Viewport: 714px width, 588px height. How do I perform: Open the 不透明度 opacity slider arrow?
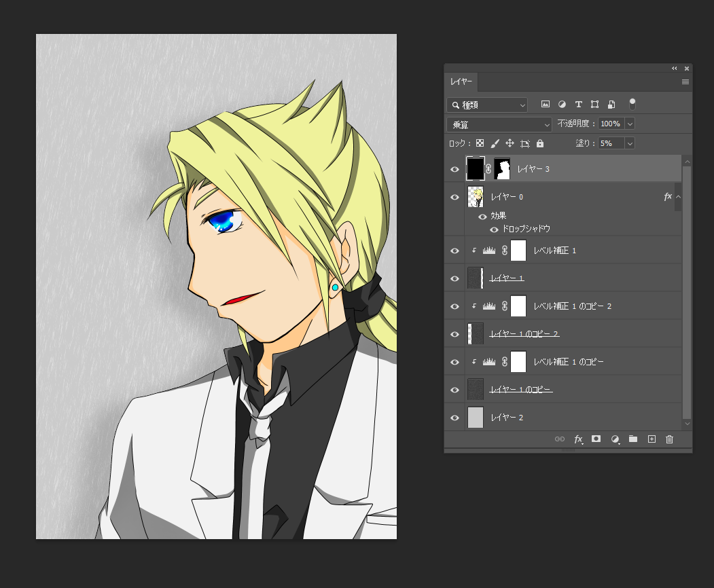(x=630, y=124)
